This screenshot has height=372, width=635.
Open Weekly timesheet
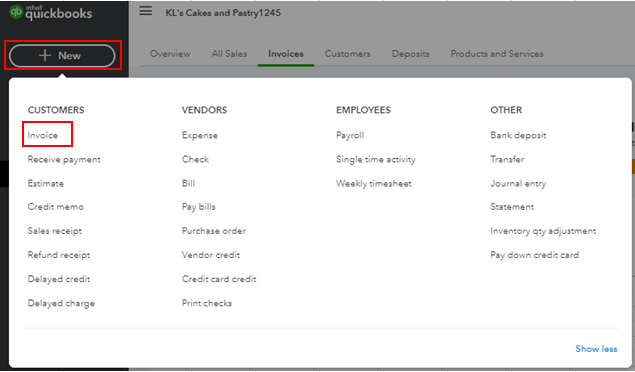point(374,183)
